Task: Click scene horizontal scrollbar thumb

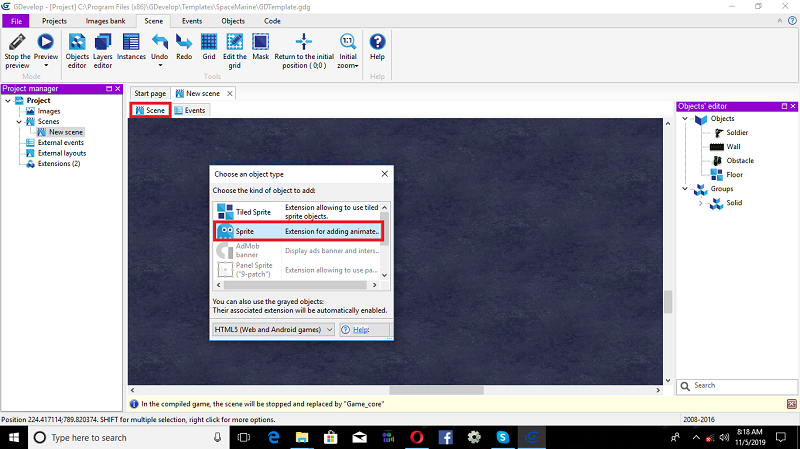Action: click(x=436, y=390)
